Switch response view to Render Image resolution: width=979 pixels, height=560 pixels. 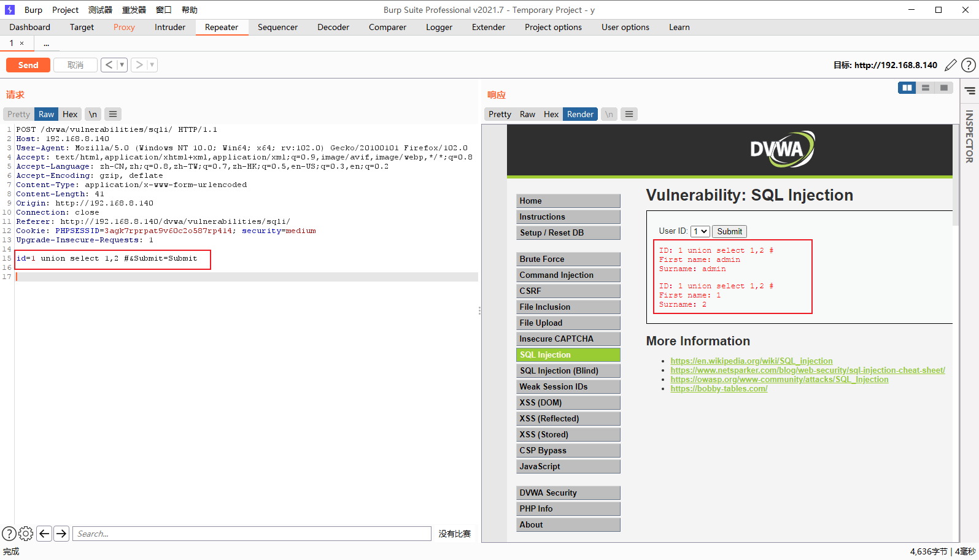tap(580, 114)
